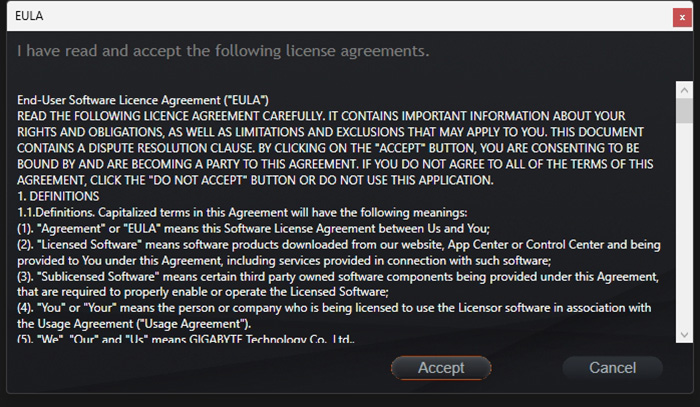Click the 'CONTAINS A DISPUTE RESOLUTION CLAUSE' line
The image size is (700, 407).
click(x=328, y=148)
